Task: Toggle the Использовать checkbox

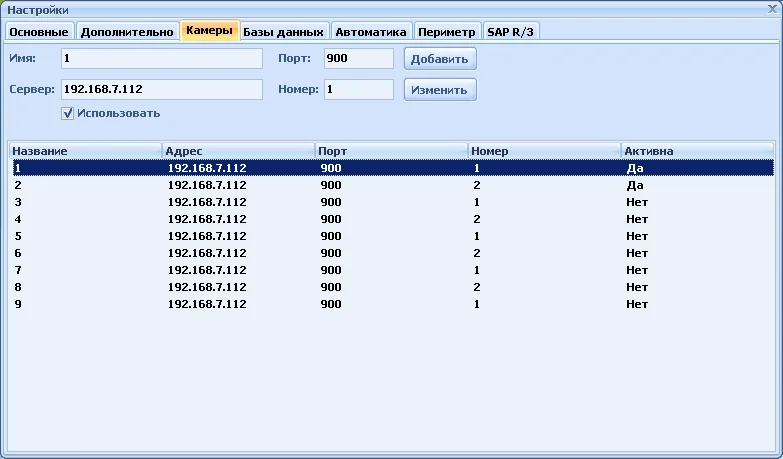Action: [68, 113]
